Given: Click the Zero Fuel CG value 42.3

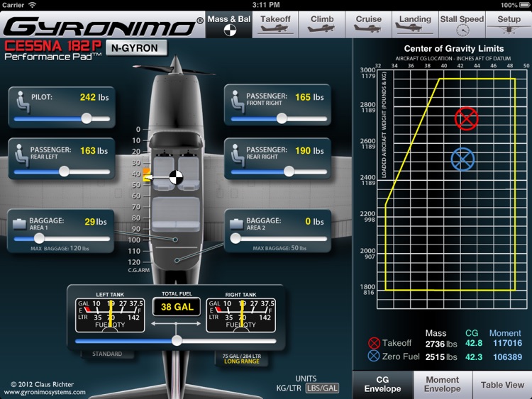Looking at the screenshot, I should (474, 357).
